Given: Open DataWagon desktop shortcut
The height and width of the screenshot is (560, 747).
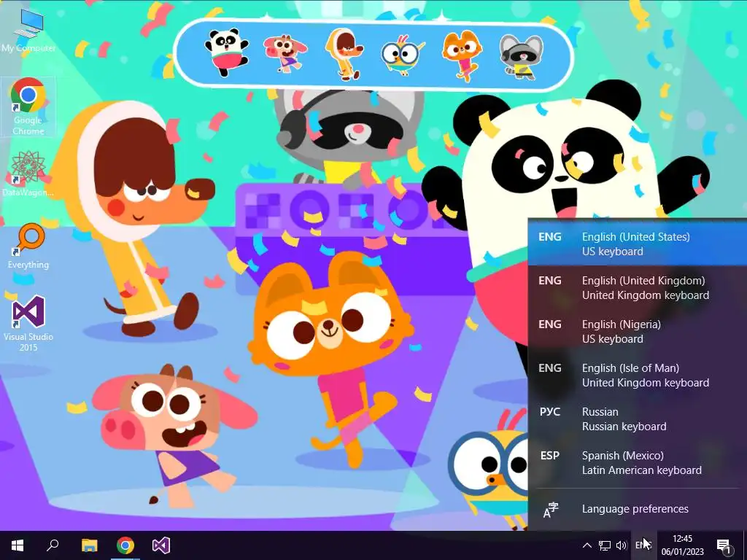Looking at the screenshot, I should [28, 174].
